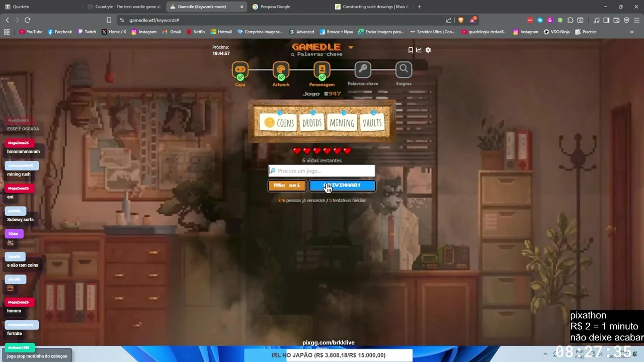Open the Enviar Imagem para bookmark
The width and height of the screenshot is (644, 362).
click(381, 32)
